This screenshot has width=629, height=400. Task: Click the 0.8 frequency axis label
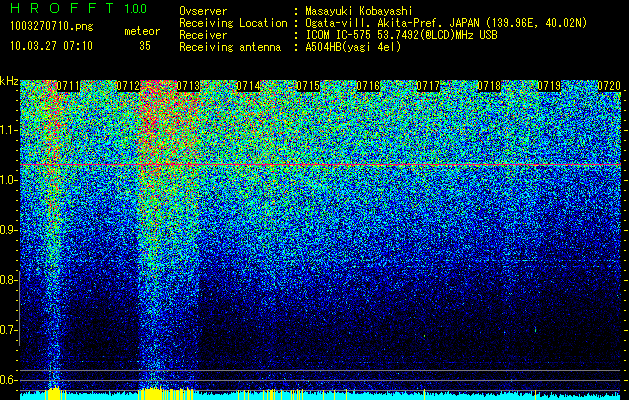click(x=9, y=280)
